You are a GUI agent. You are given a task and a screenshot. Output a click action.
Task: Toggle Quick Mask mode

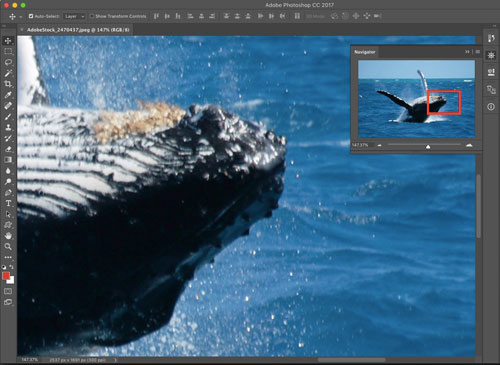click(x=8, y=291)
